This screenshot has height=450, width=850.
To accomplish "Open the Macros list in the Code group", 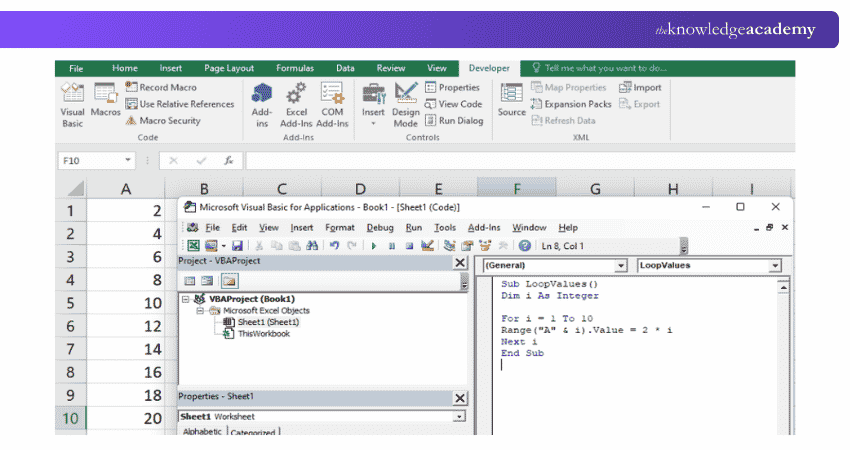I will pos(105,99).
